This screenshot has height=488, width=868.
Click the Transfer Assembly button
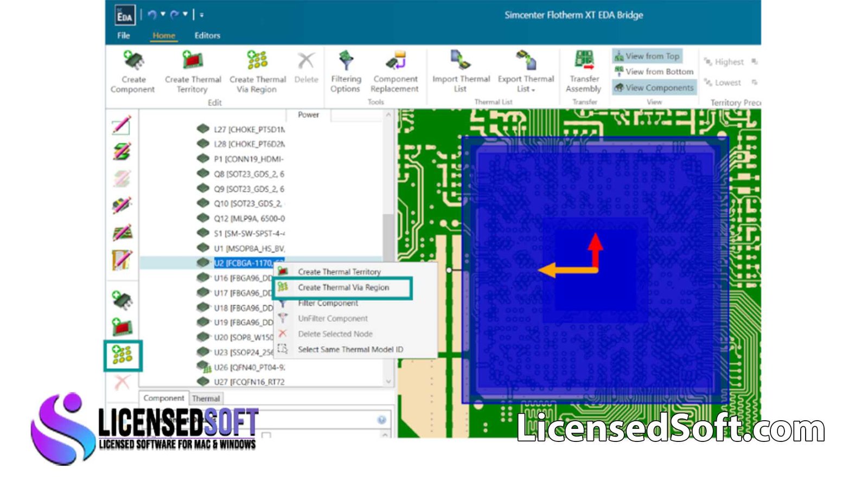click(x=584, y=72)
